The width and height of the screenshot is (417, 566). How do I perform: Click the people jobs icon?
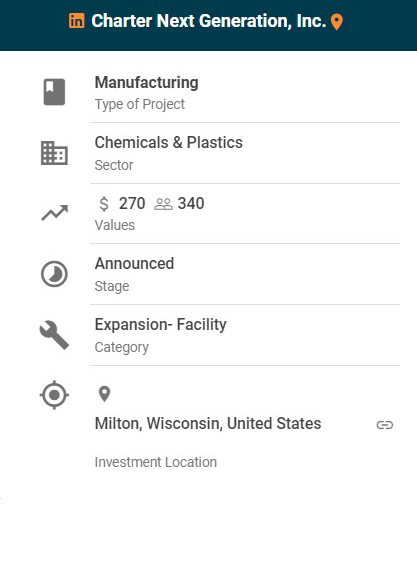coord(163,204)
